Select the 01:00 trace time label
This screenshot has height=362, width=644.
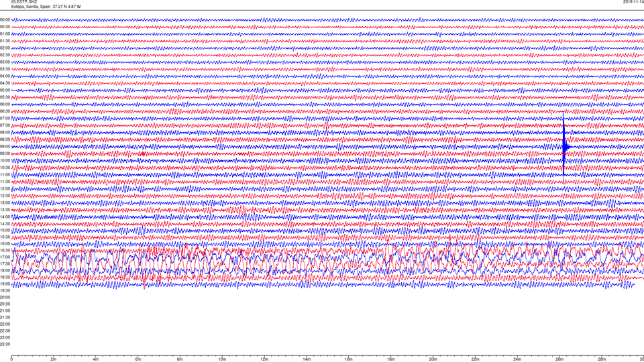click(5, 34)
